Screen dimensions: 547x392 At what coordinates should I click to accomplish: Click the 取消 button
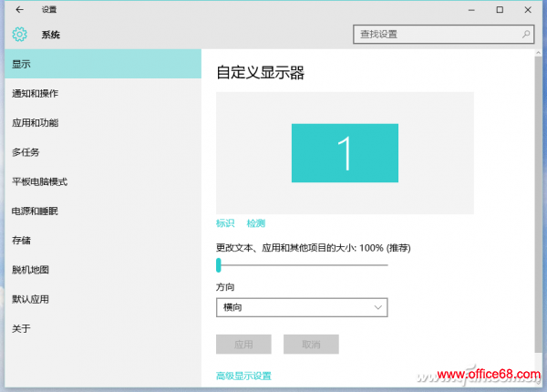[x=311, y=345]
